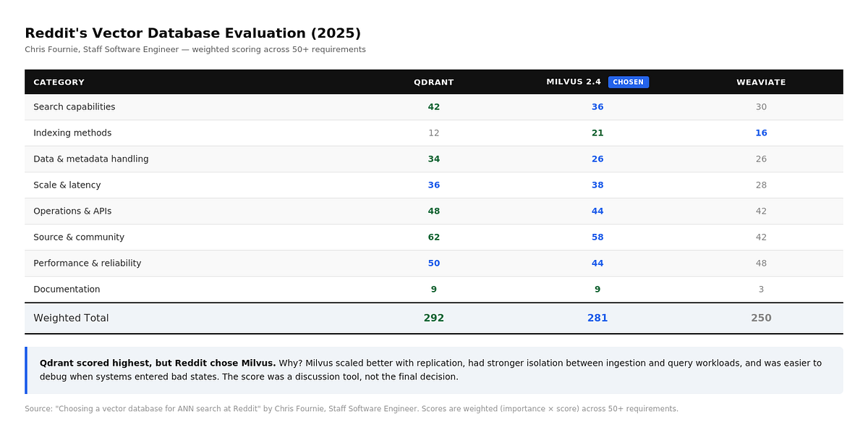Select the "Scale & latency" row label
Image resolution: width=868 pixels, height=438 pixels.
[x=67, y=185]
